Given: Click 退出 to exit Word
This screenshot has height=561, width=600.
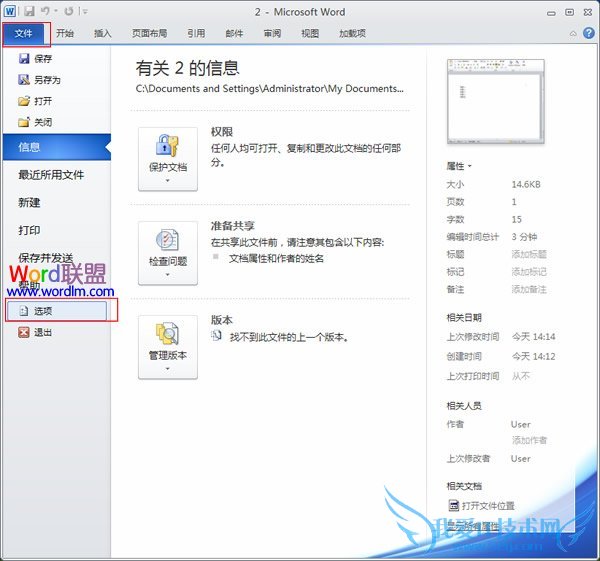Looking at the screenshot, I should 35,332.
